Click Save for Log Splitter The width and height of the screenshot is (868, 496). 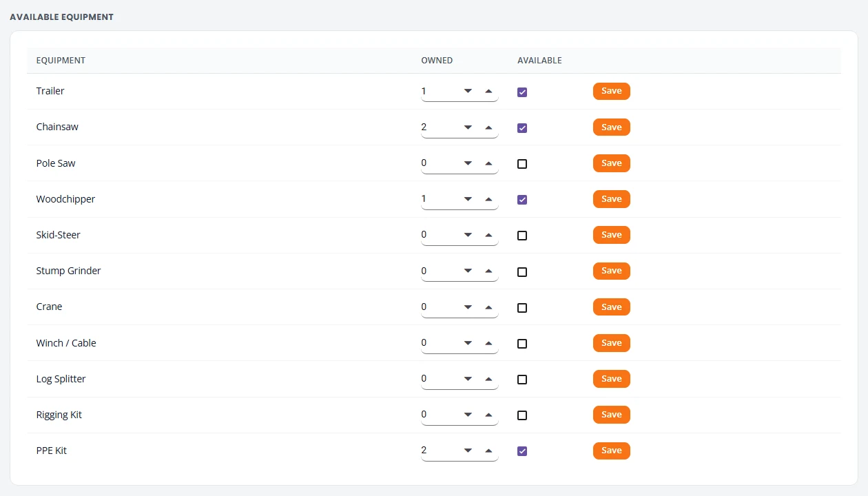coord(612,379)
